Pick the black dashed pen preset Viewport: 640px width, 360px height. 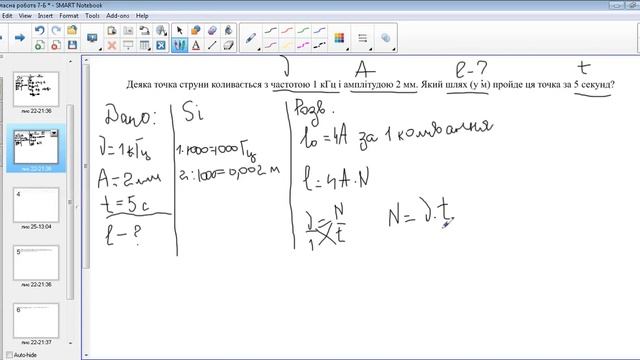[320, 45]
